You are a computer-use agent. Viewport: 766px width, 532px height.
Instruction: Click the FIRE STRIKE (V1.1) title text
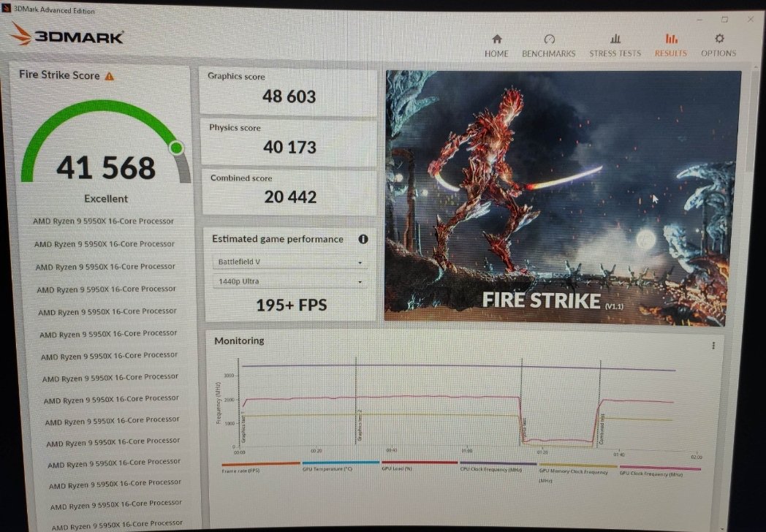553,300
